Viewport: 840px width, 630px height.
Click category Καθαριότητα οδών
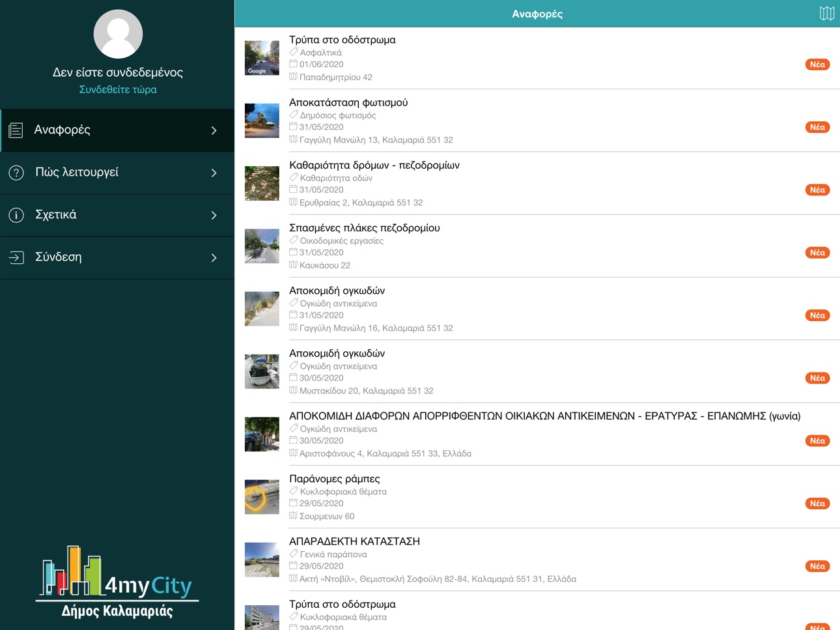point(336,178)
